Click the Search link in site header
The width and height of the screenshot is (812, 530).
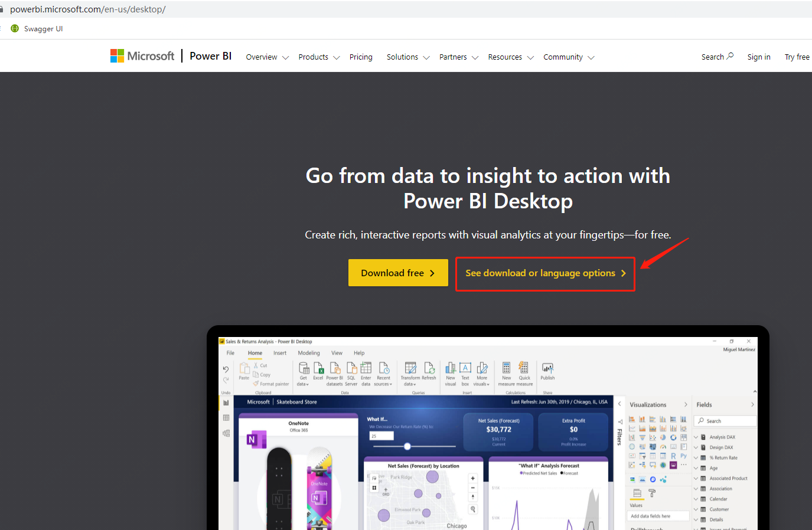point(718,57)
